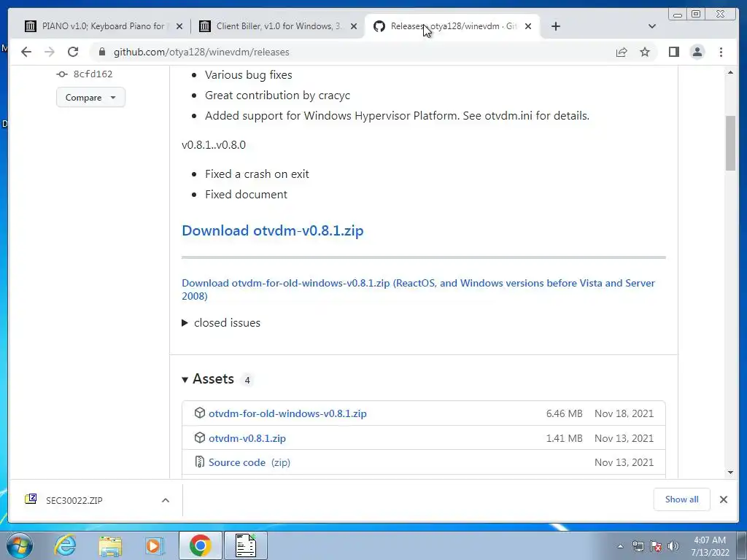The width and height of the screenshot is (747, 560).
Task: Click the volume speaker icon
Action: pos(673,546)
